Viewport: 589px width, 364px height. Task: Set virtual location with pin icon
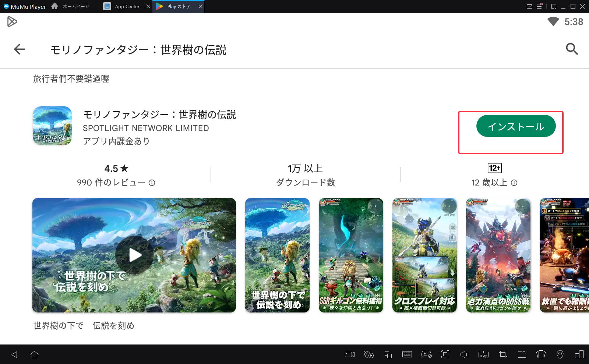[x=560, y=354]
